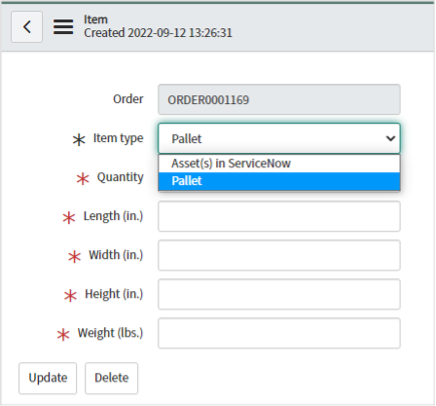Click the red required asterisk beside Width
The height and width of the screenshot is (406, 436).
[x=74, y=257]
